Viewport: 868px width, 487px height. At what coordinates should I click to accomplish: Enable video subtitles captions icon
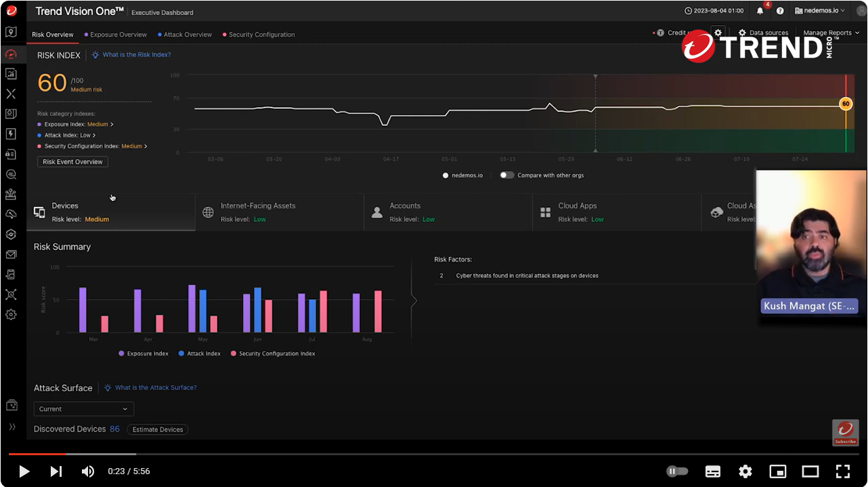713,471
